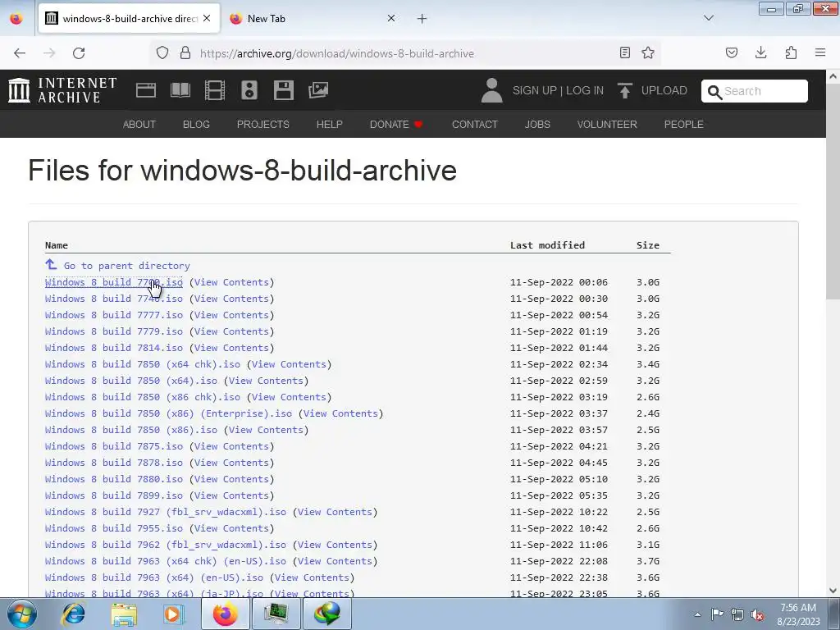Click the Internet Archive logo
Screen dimensions: 840x630
62,90
